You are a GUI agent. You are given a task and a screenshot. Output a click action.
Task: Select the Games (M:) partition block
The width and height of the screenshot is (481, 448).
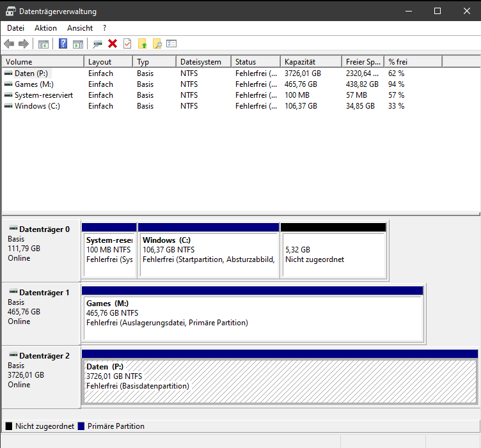pyautogui.click(x=253, y=314)
